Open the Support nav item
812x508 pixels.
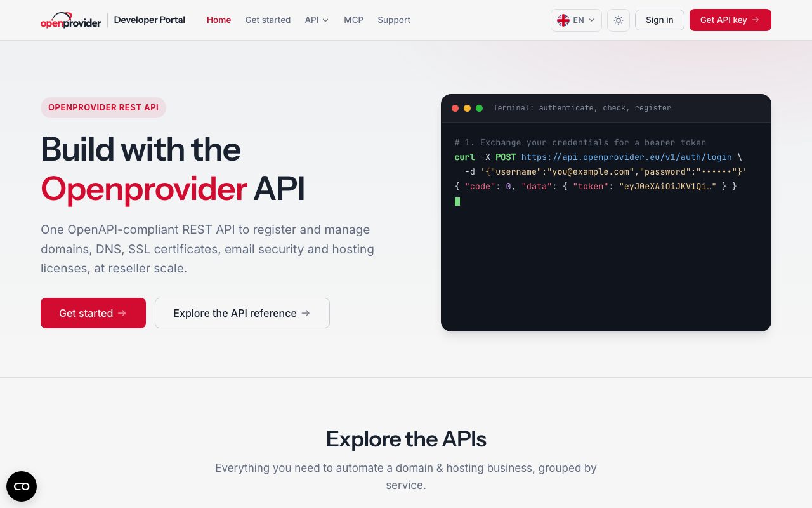point(394,20)
